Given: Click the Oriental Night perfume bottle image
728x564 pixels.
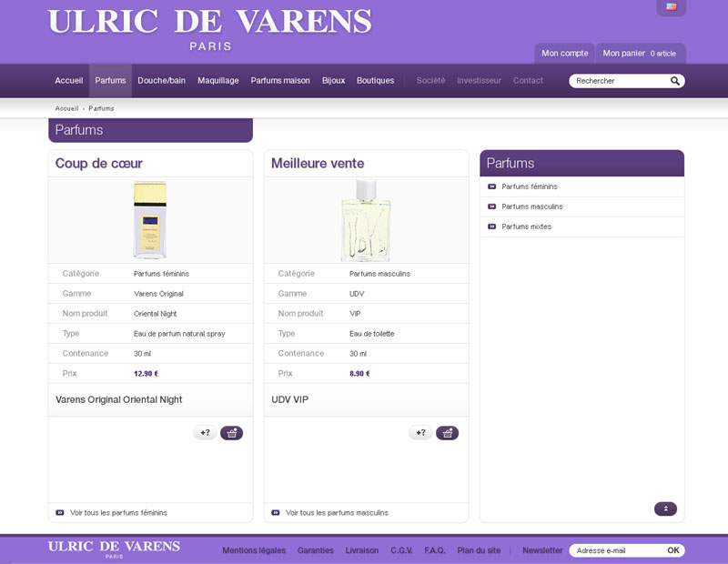Looking at the screenshot, I should pos(150,220).
